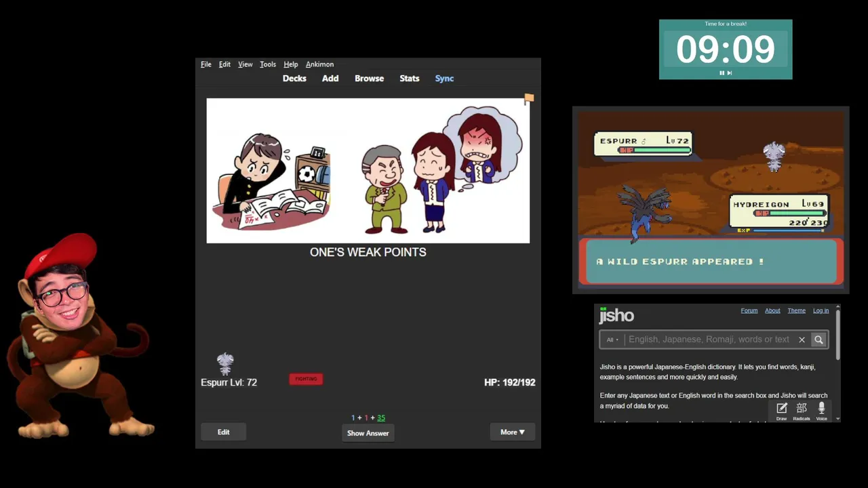This screenshot has height=488, width=868.
Task: Click the Espurr Lvl: 72 label
Action: pyautogui.click(x=229, y=382)
